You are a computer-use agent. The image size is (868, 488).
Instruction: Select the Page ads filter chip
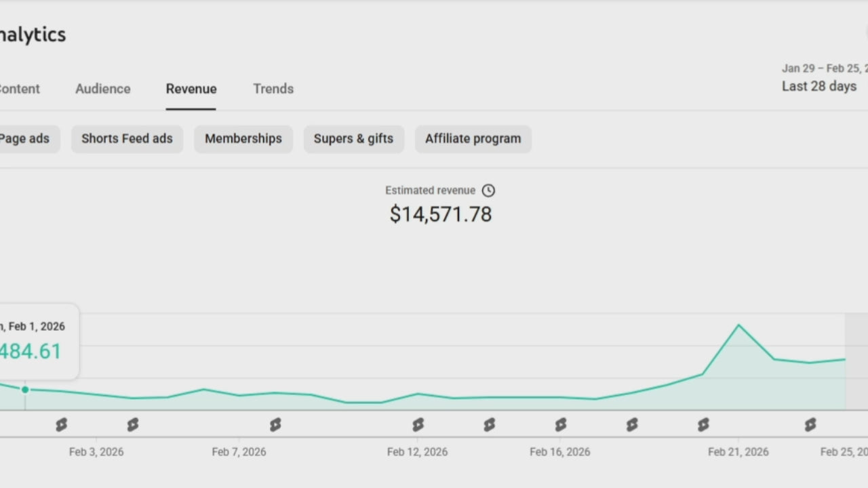point(25,139)
